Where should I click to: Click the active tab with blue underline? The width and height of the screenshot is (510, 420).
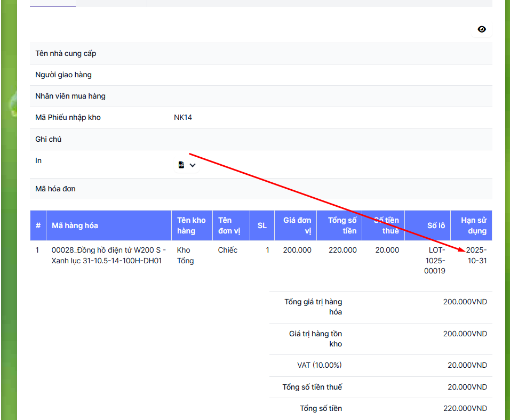(x=53, y=3)
